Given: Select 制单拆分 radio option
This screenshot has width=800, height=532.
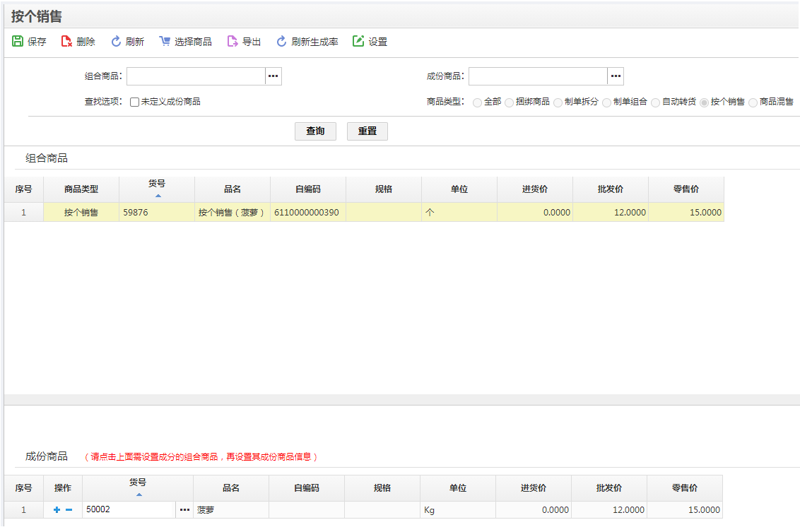Looking at the screenshot, I should tap(558, 102).
